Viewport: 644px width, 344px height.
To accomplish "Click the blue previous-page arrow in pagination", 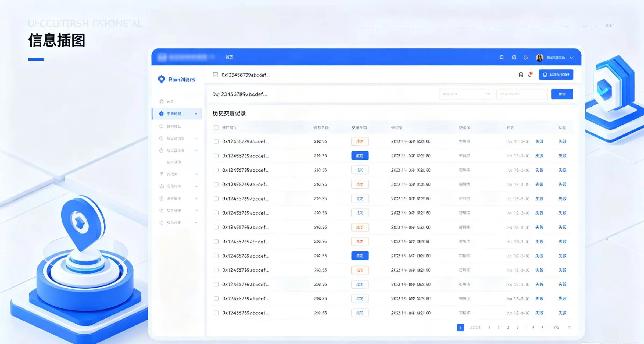I will pos(460,328).
